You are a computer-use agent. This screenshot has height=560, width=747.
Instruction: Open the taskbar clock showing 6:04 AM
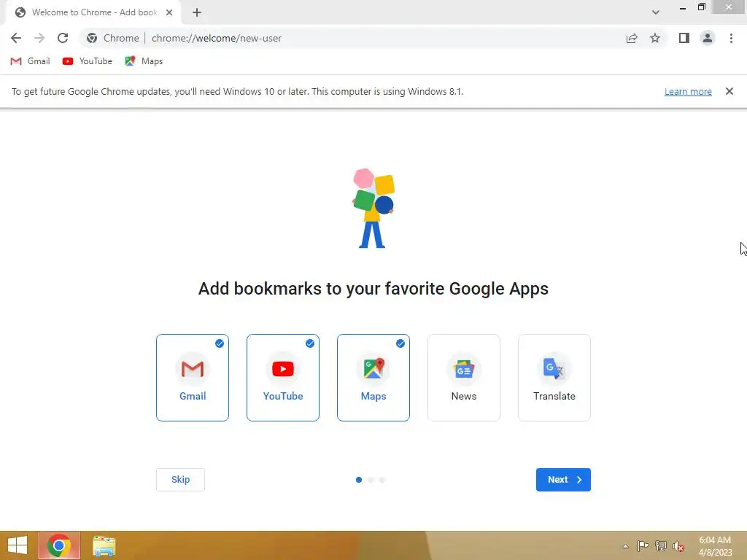[715, 546]
